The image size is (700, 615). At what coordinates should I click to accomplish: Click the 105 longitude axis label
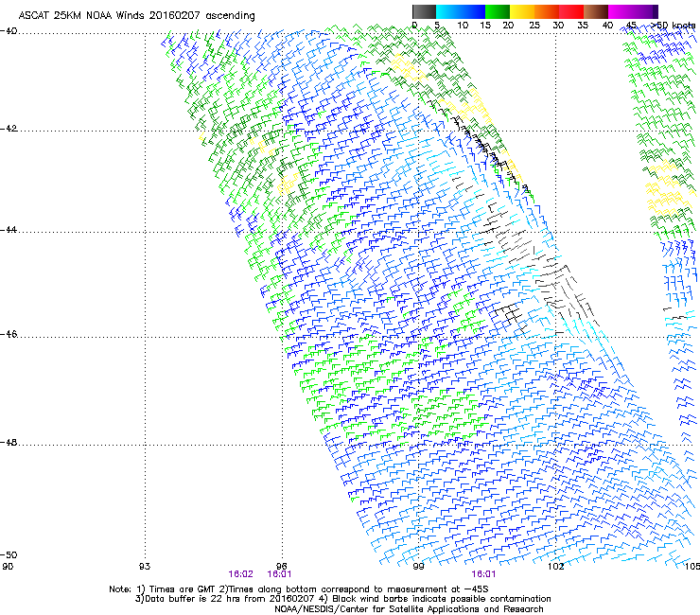[692, 567]
